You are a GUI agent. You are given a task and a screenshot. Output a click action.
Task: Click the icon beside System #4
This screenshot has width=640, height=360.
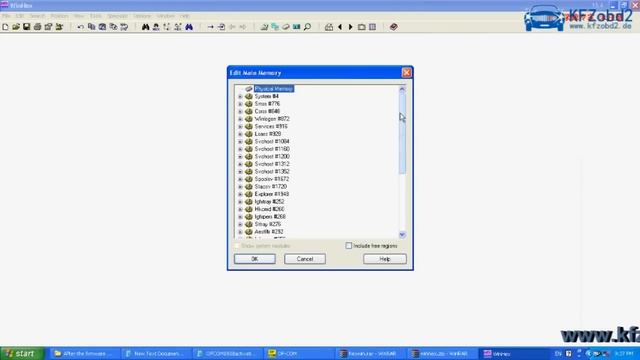[x=249, y=96]
